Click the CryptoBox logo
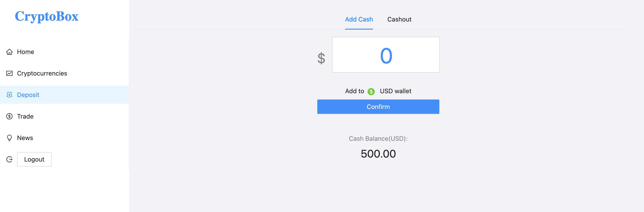This screenshot has height=212, width=644. 46,16
